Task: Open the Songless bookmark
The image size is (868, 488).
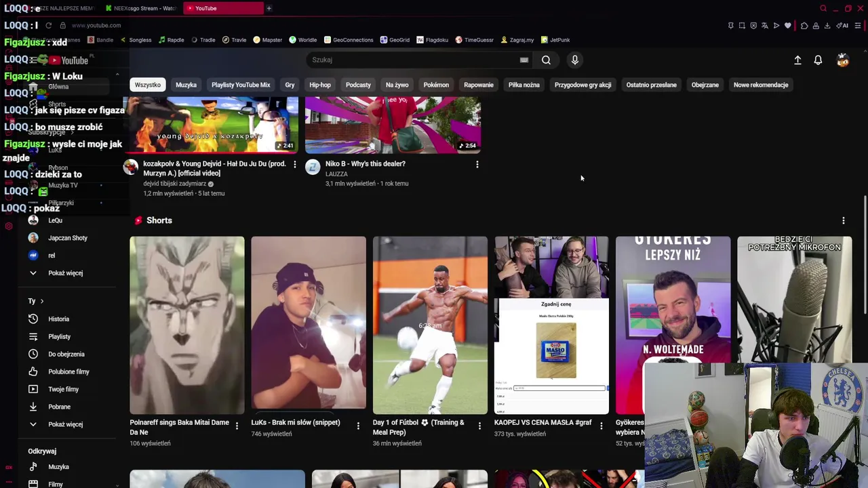Action: tap(136, 40)
